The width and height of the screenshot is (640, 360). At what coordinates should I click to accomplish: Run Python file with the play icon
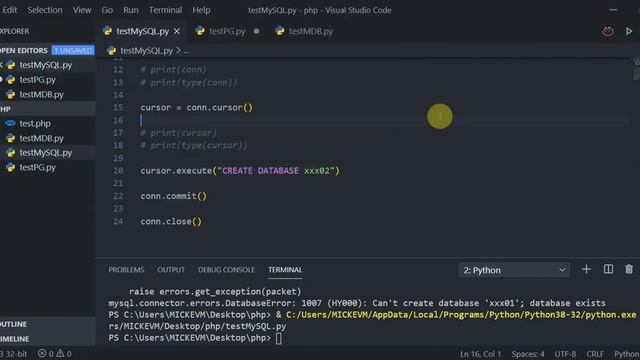click(629, 31)
